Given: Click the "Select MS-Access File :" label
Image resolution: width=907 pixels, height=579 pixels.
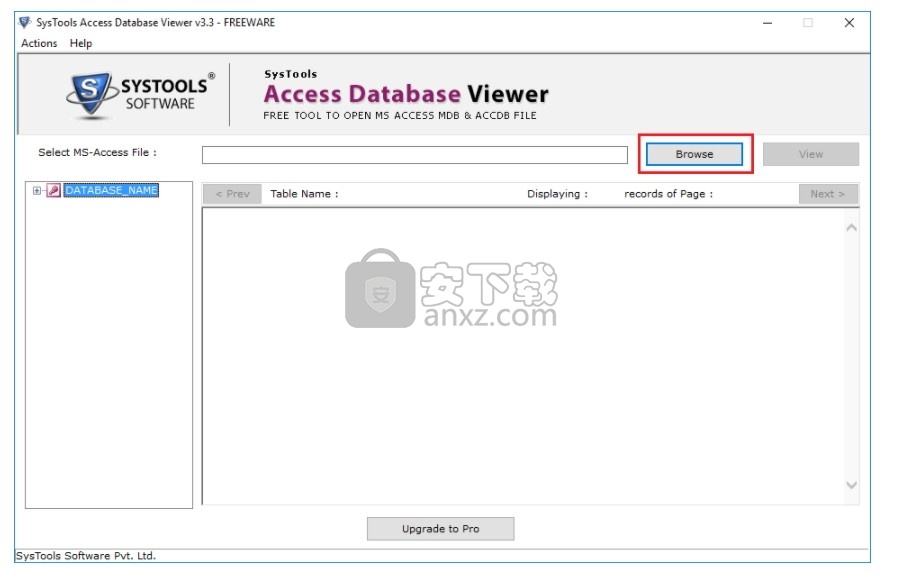Looking at the screenshot, I should coord(97,153).
